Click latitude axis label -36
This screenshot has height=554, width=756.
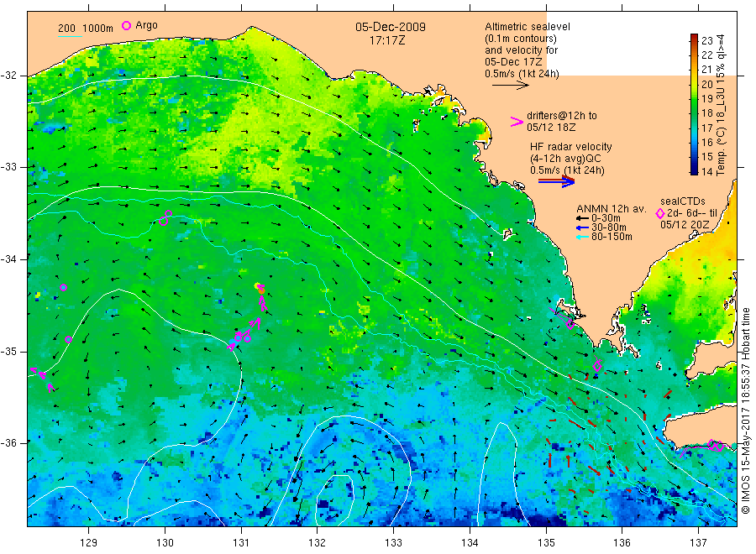click(x=8, y=442)
